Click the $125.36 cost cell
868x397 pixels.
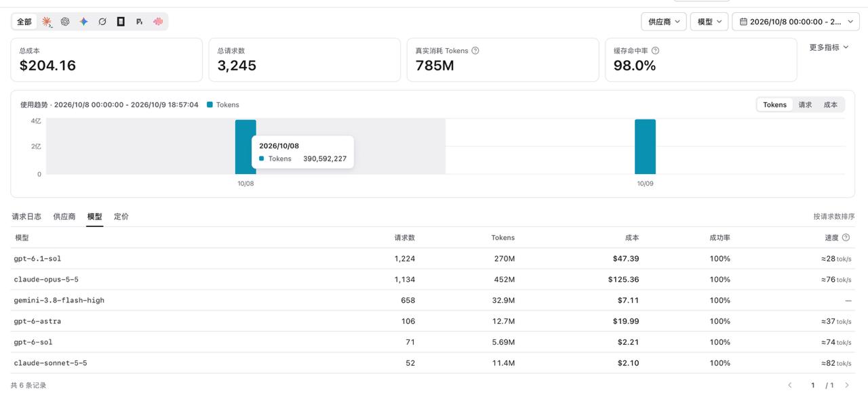[x=624, y=280]
